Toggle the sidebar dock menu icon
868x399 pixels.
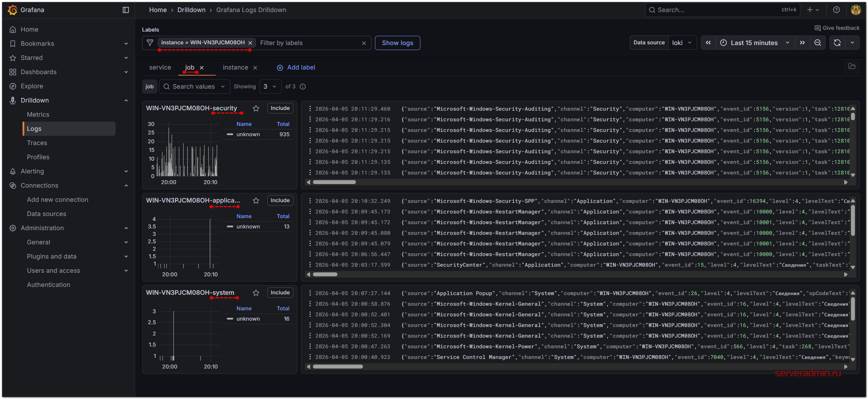pos(126,10)
